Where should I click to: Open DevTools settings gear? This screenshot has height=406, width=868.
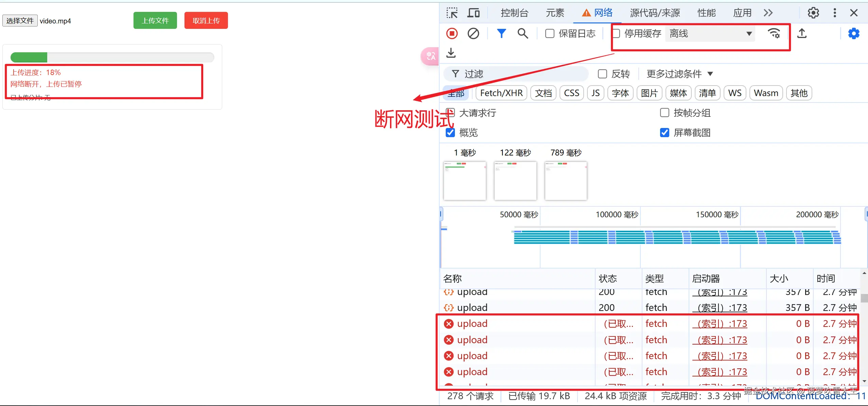click(x=813, y=13)
